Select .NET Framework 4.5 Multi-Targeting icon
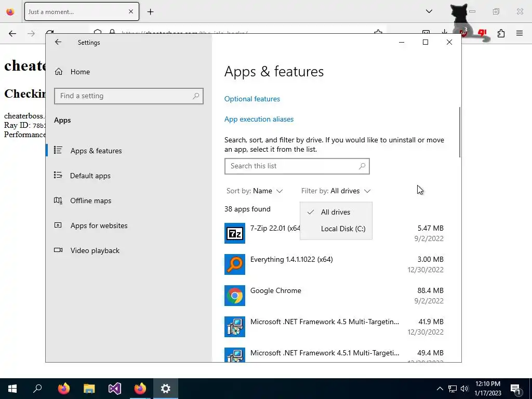This screenshot has height=399, width=532. 235,327
